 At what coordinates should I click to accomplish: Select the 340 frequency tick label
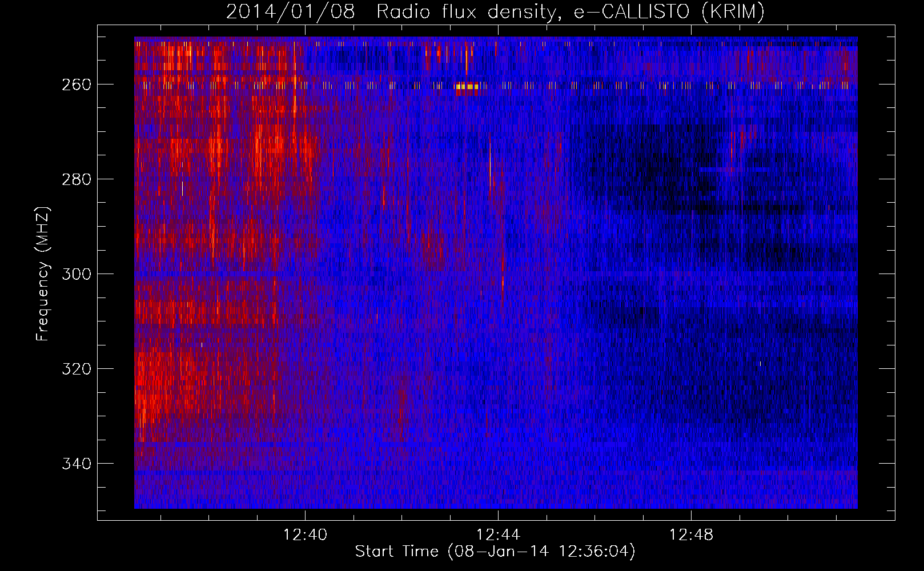77,464
